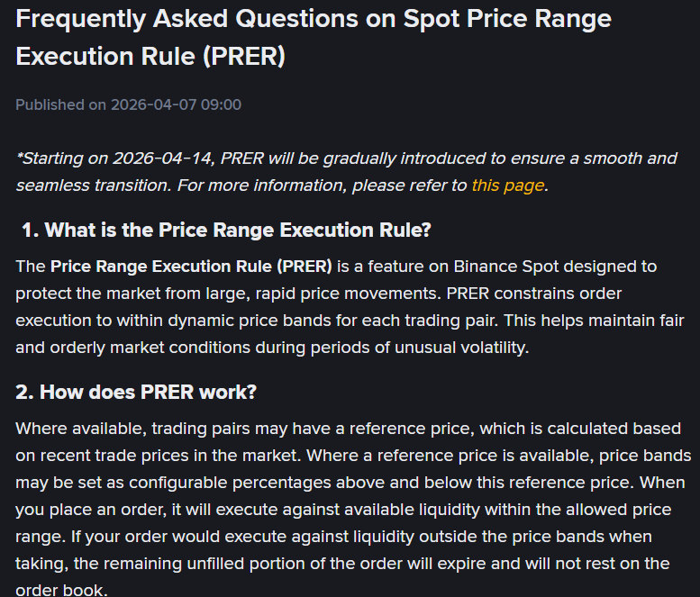Click the "Published on 2026-04-07 09:00" timestamp

click(128, 104)
